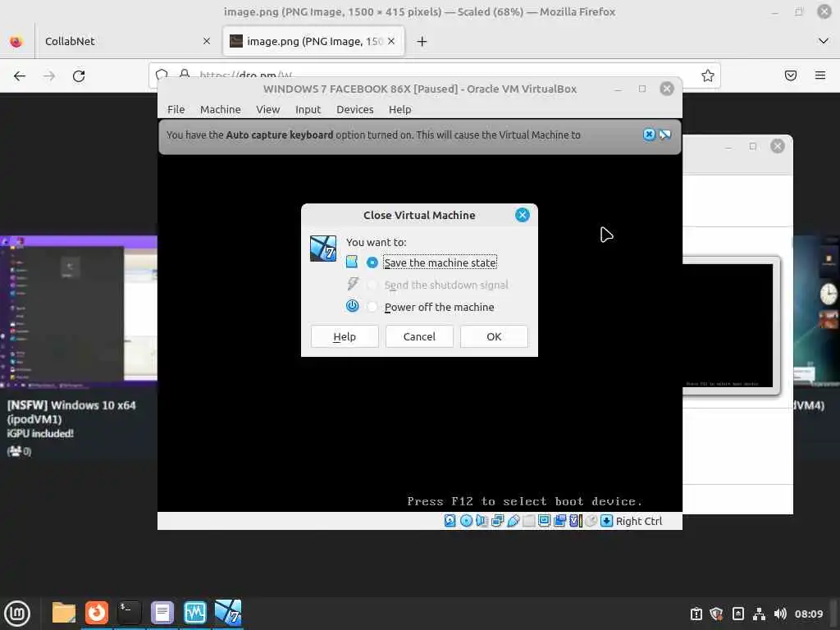Close the image.png tab
The image size is (840, 630).
[391, 41]
